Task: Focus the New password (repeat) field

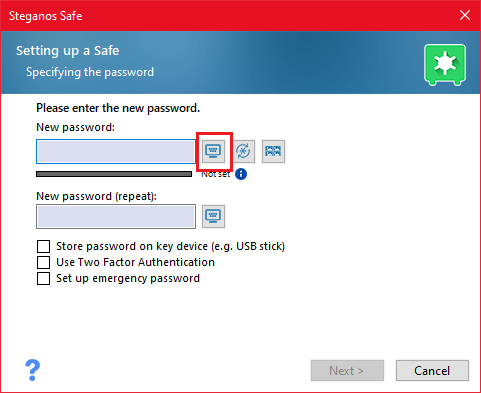Action: 116,216
